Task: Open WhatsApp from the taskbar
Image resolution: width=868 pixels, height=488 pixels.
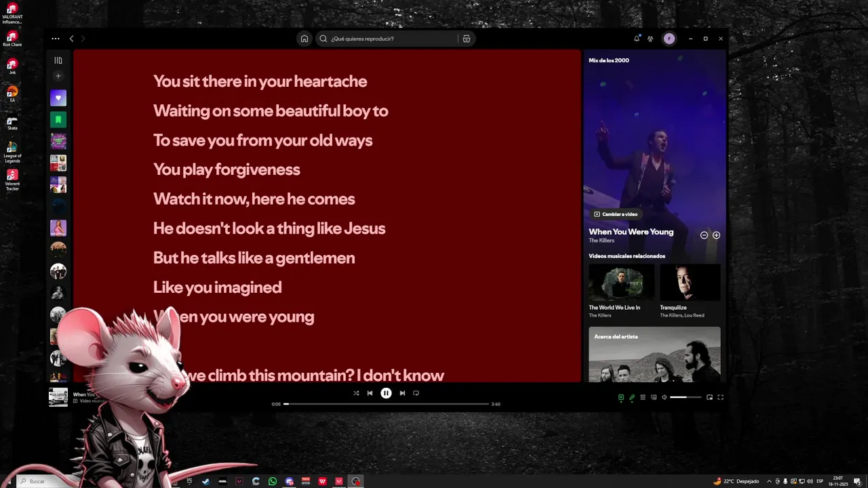Action: click(x=273, y=481)
